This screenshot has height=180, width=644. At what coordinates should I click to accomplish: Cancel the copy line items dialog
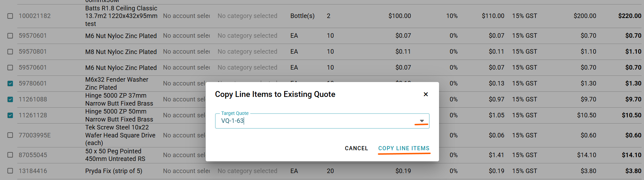(x=356, y=148)
